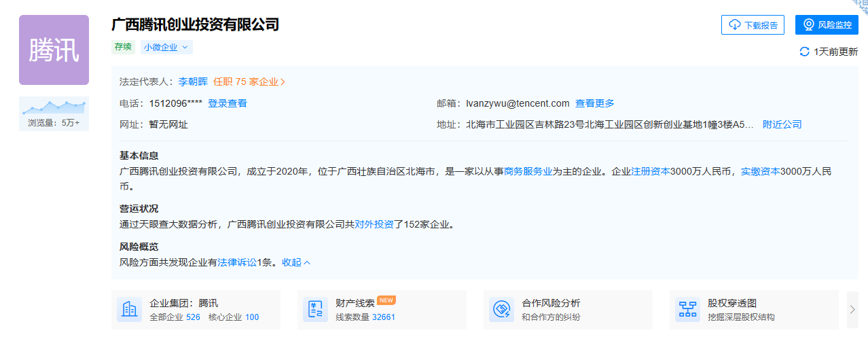
Task: Expand the 小微企业 tag dropdown
Action: click(166, 48)
